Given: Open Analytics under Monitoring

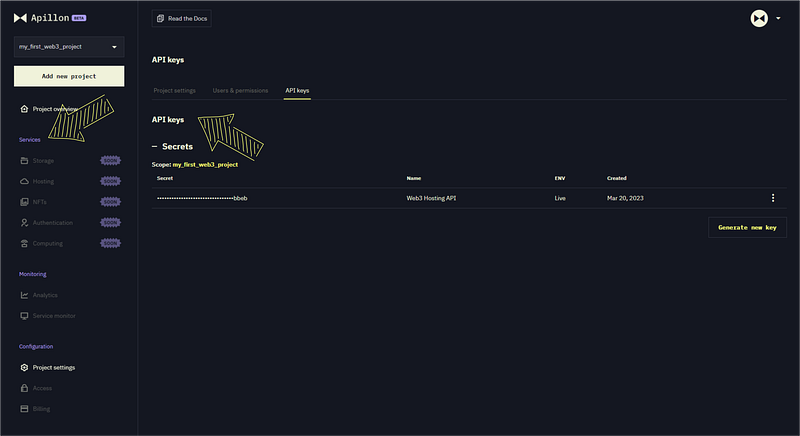Looking at the screenshot, I should (x=45, y=295).
